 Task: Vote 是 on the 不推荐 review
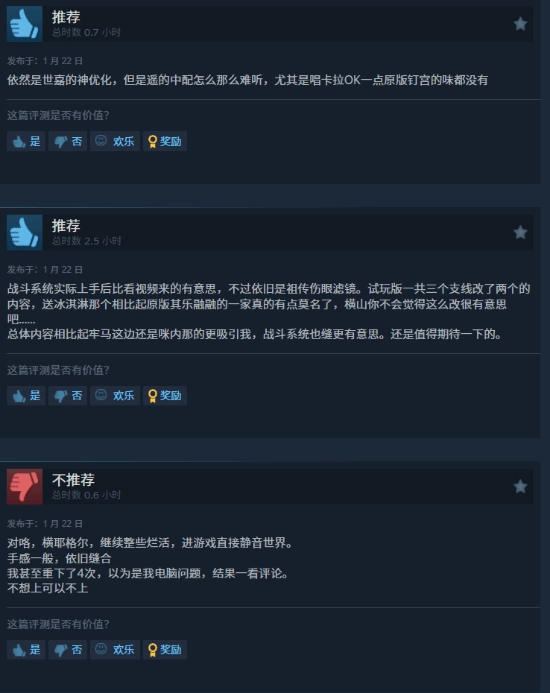(x=26, y=650)
